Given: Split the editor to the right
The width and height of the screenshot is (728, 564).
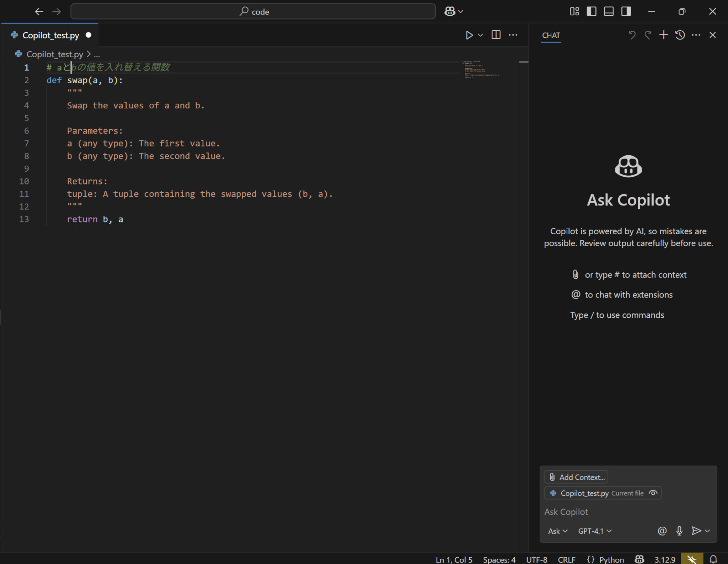Looking at the screenshot, I should (x=496, y=35).
